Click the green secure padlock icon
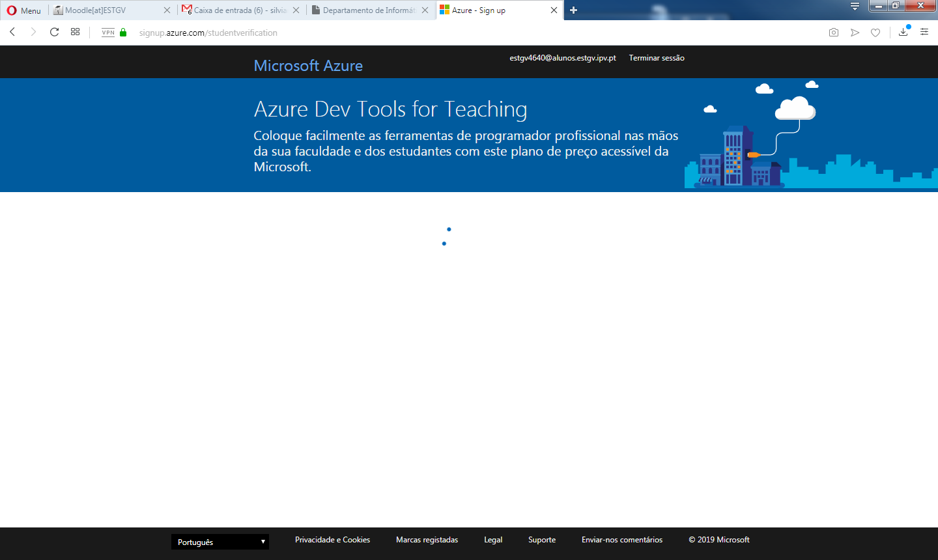The width and height of the screenshot is (938, 560). pos(123,33)
